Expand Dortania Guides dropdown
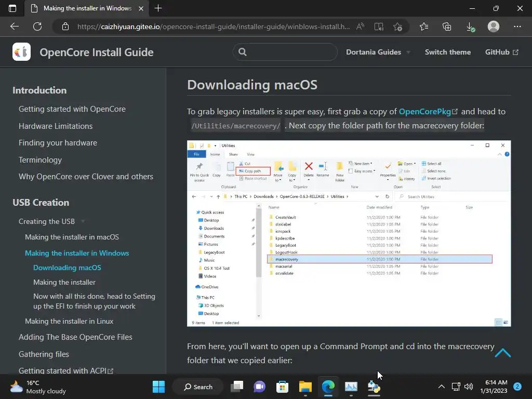The width and height of the screenshot is (532, 399). pos(378,52)
